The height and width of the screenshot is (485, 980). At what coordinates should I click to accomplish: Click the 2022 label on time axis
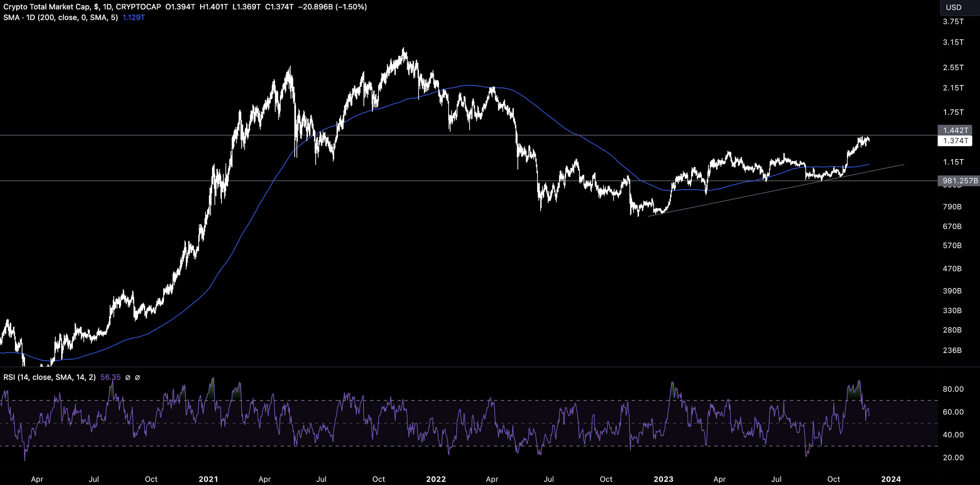[x=436, y=479]
